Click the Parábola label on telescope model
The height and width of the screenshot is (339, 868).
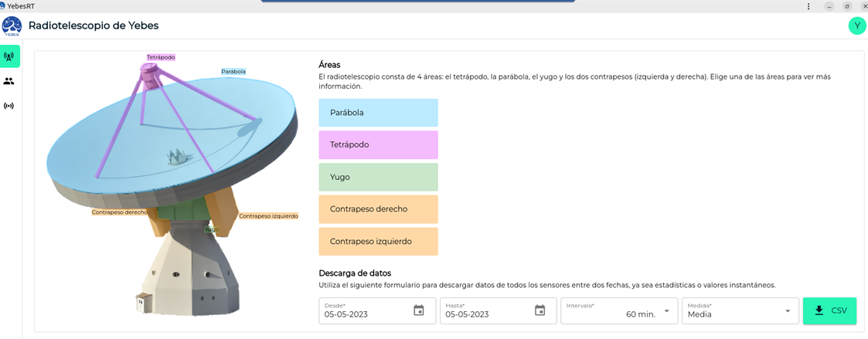tap(233, 71)
